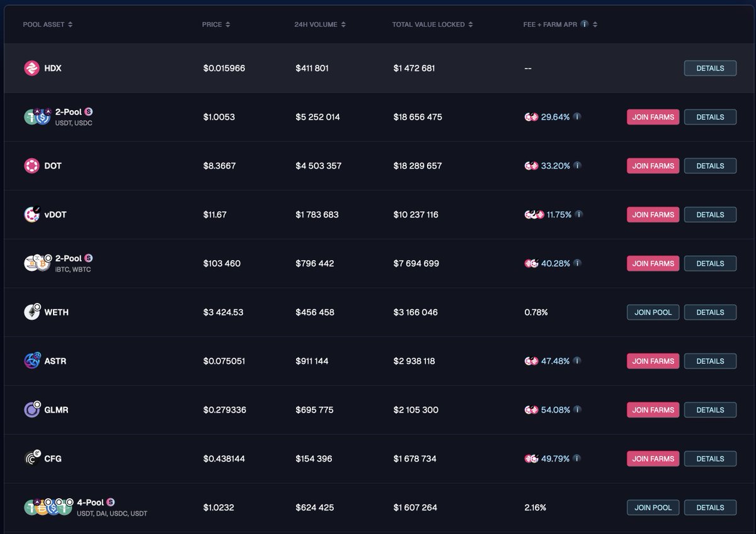The image size is (756, 534).
Task: Click farm reward icons beside 11.75%
Action: click(x=534, y=215)
